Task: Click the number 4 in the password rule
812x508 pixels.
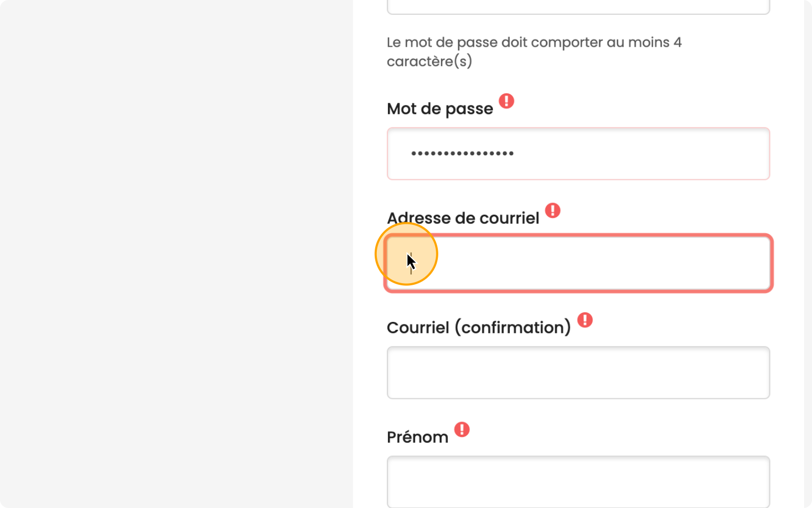Action: coord(677,42)
